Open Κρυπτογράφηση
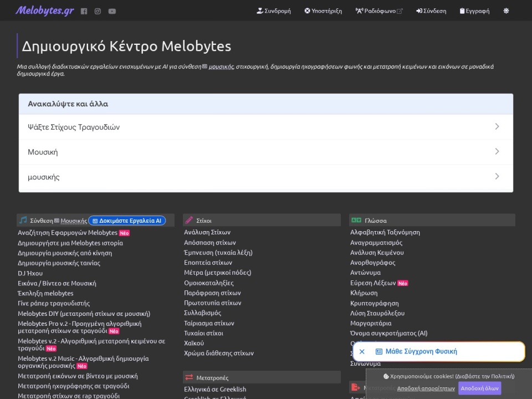532x399 pixels. 375,303
